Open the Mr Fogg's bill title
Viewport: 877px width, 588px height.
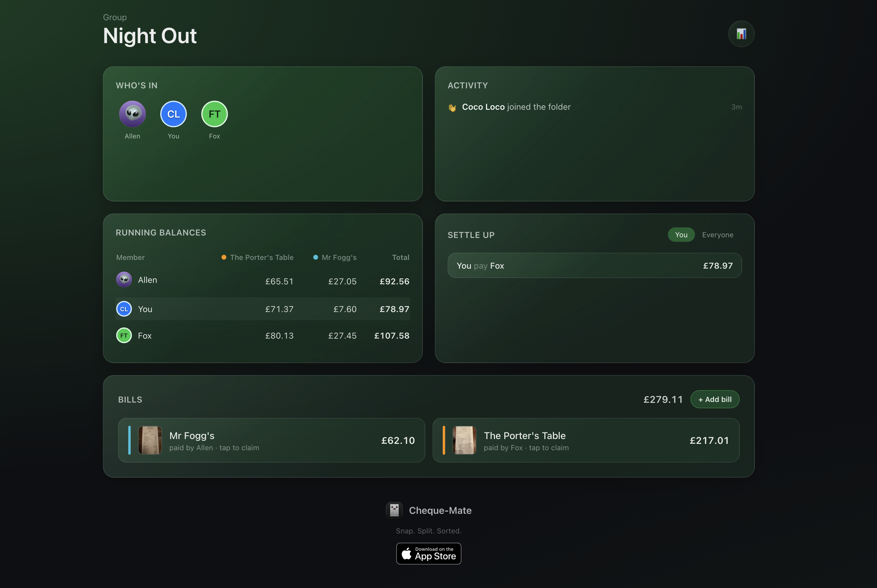192,436
